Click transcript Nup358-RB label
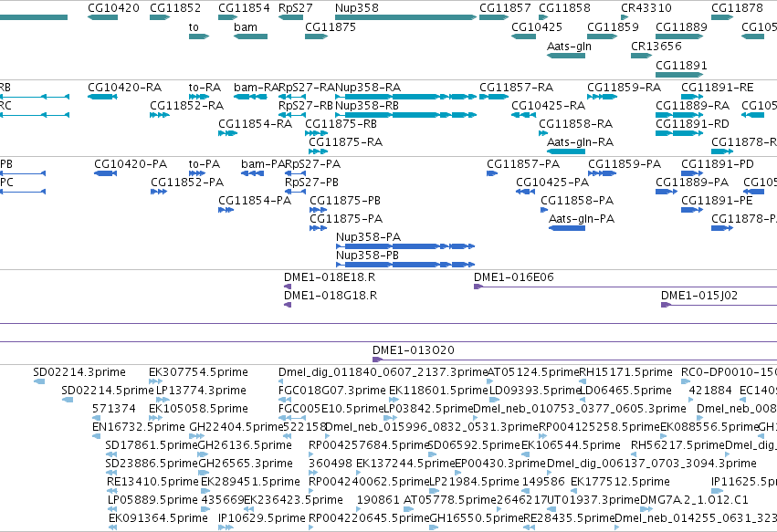 [367, 106]
